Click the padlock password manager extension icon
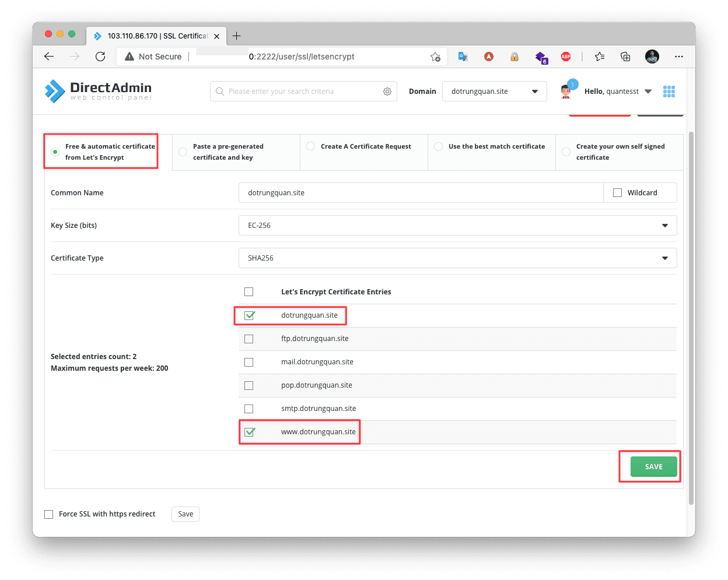Screen dimensions: 728x580 click(514, 57)
